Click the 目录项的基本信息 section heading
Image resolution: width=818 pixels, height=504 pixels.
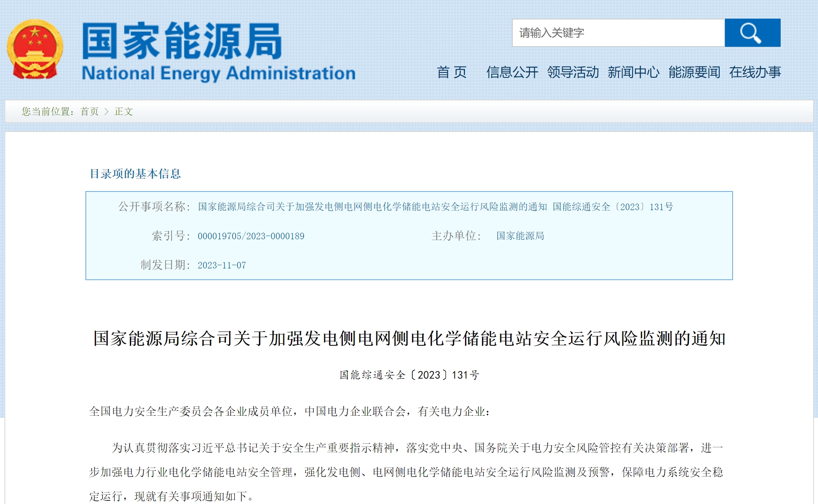pyautogui.click(x=135, y=174)
